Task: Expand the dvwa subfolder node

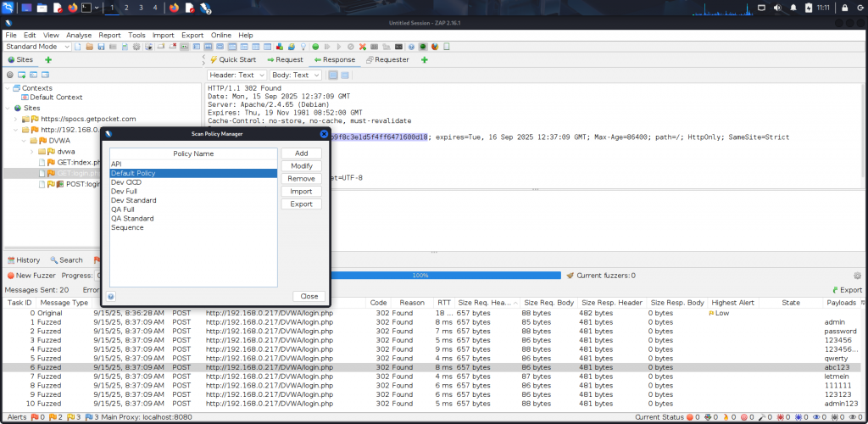Action: pos(32,152)
